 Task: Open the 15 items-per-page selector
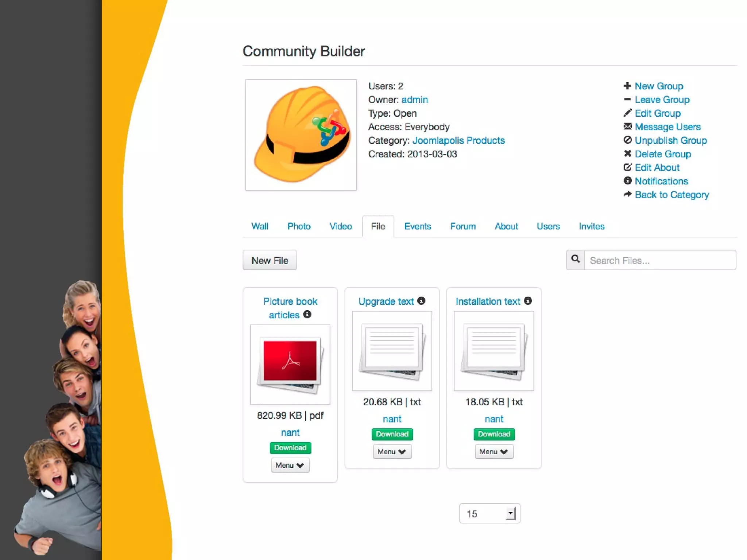(489, 513)
